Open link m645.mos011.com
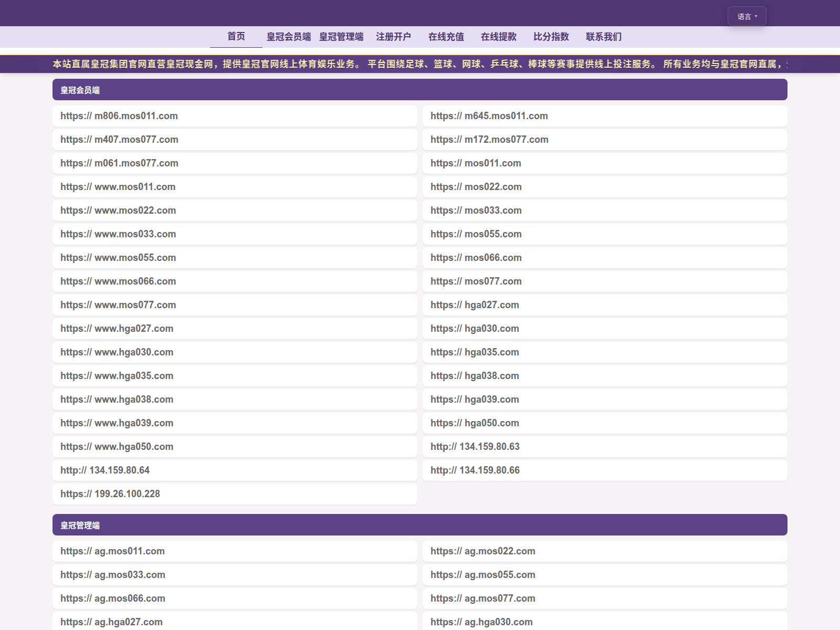Viewport: 840px width, 630px height. [605, 116]
